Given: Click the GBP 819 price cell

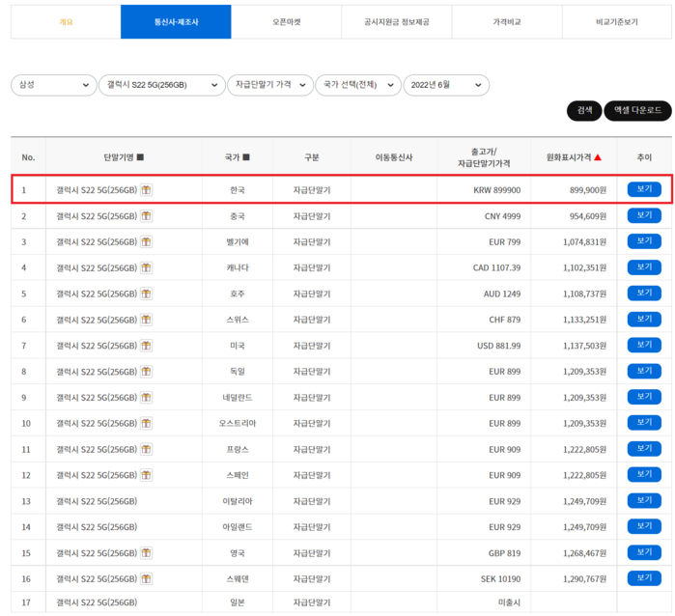Looking at the screenshot, I should point(504,553).
